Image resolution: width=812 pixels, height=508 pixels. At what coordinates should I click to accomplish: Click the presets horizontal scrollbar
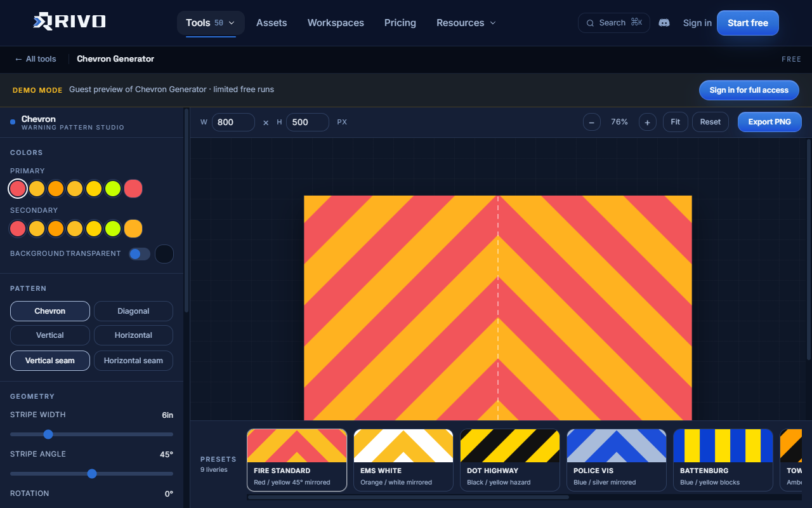coord(409,497)
